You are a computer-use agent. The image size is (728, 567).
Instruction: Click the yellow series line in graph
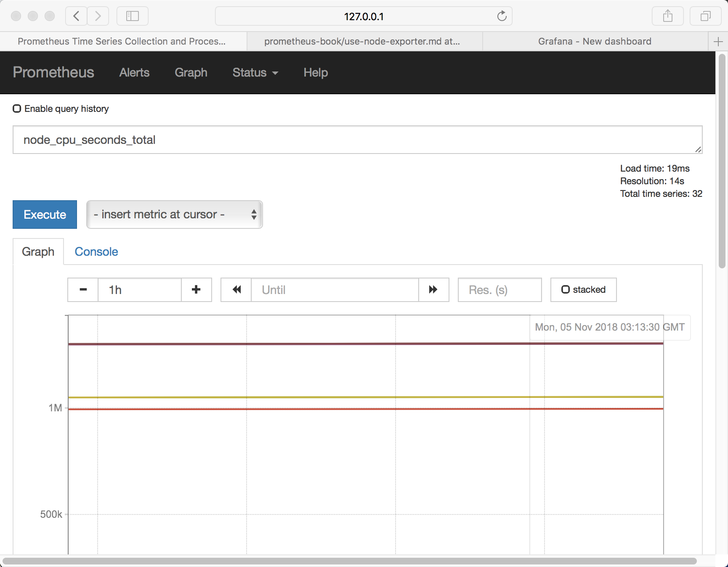tap(366, 397)
